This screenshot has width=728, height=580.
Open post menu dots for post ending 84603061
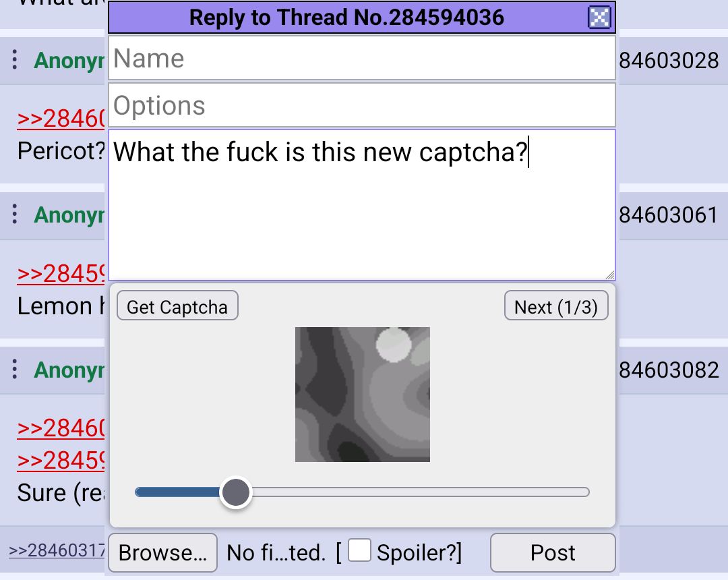pos(15,214)
